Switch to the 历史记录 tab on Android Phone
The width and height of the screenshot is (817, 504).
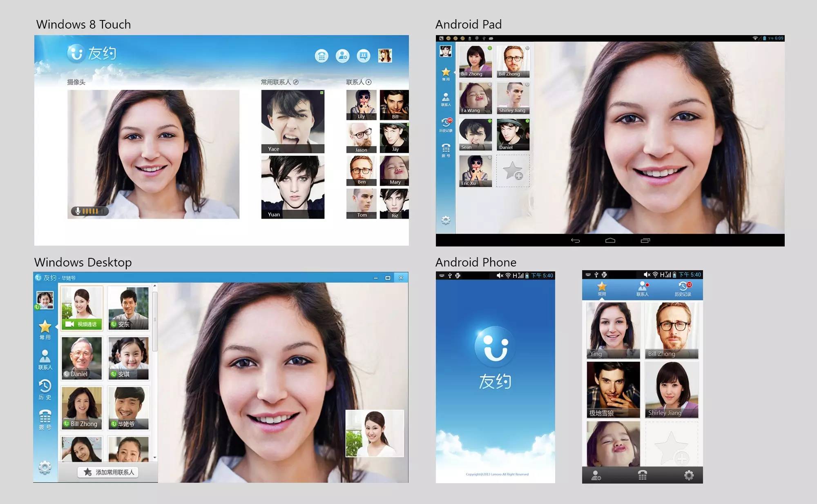pyautogui.click(x=683, y=289)
